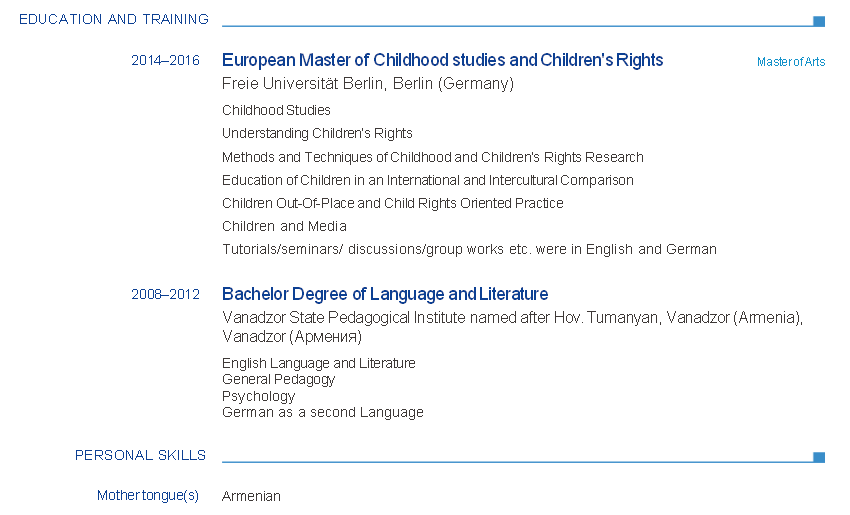Click the Bachelor Degree of Language and Literature title
Viewport: 850px width, 515px height.
(x=385, y=294)
